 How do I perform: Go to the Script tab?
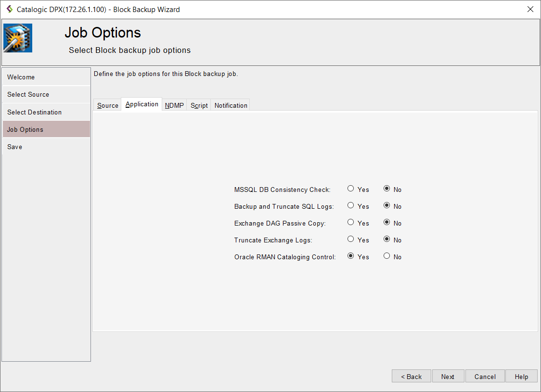click(x=199, y=105)
